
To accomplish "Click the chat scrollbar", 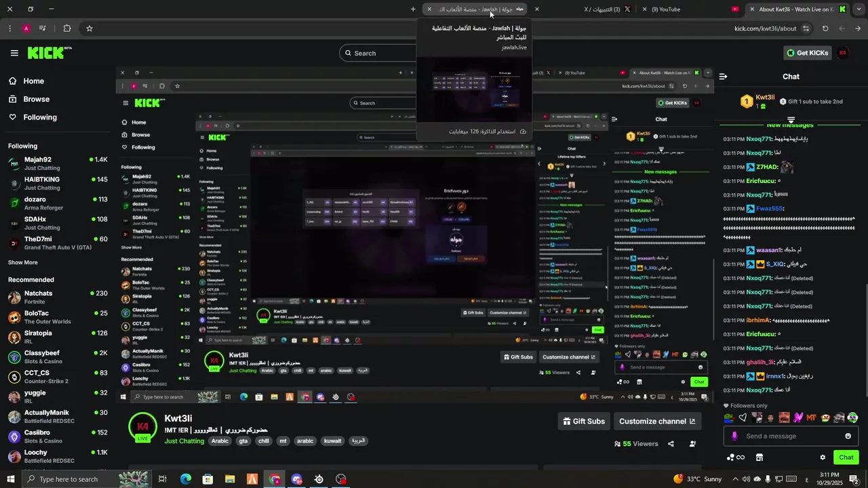I will (x=865, y=339).
